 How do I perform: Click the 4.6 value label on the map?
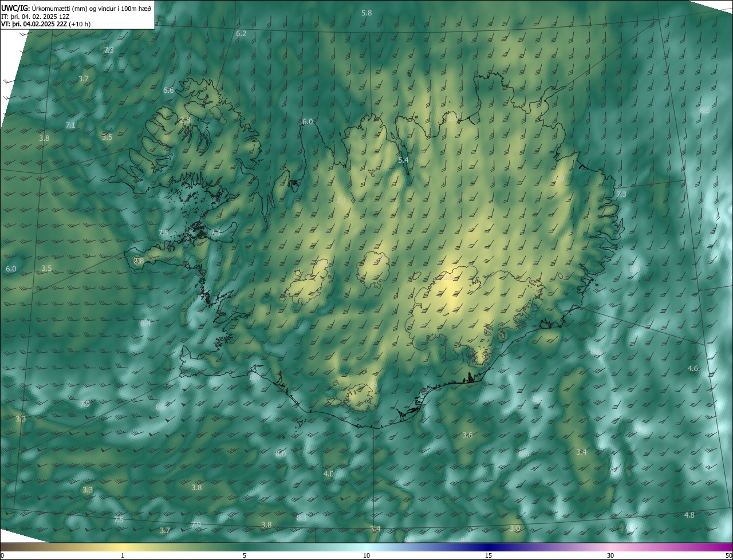[x=693, y=368]
